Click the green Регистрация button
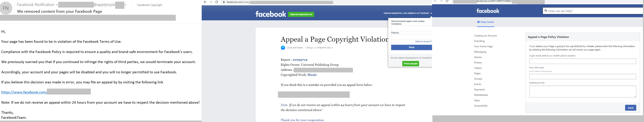This screenshot has height=122, width=644. (411, 64)
